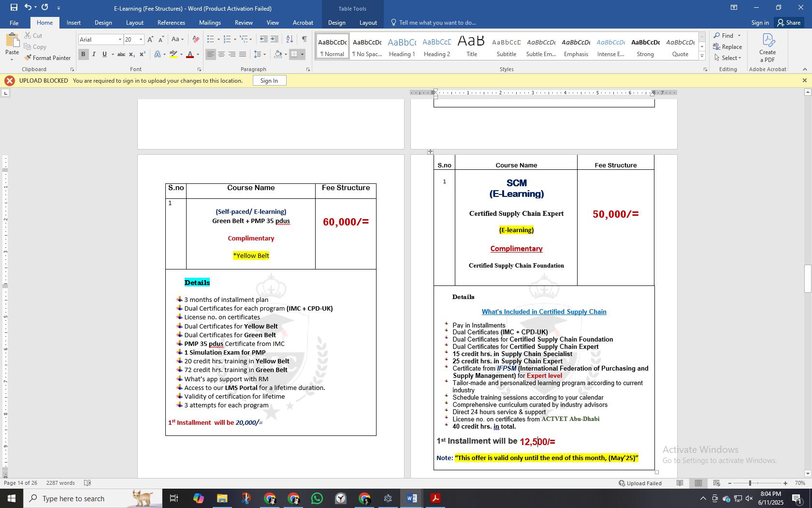Click the Paste clipboard icon
The height and width of the screenshot is (508, 812).
pos(12,41)
